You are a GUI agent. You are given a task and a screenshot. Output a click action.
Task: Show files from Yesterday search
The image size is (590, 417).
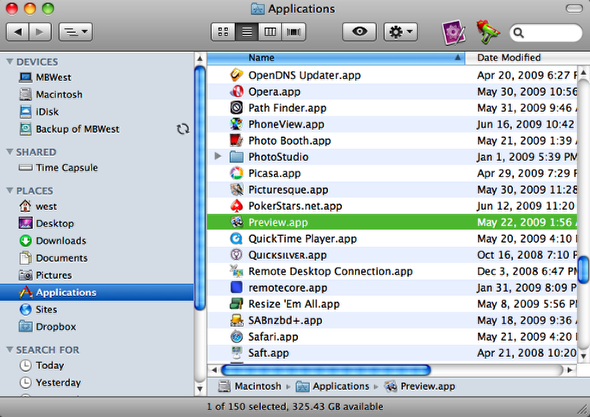point(50,382)
